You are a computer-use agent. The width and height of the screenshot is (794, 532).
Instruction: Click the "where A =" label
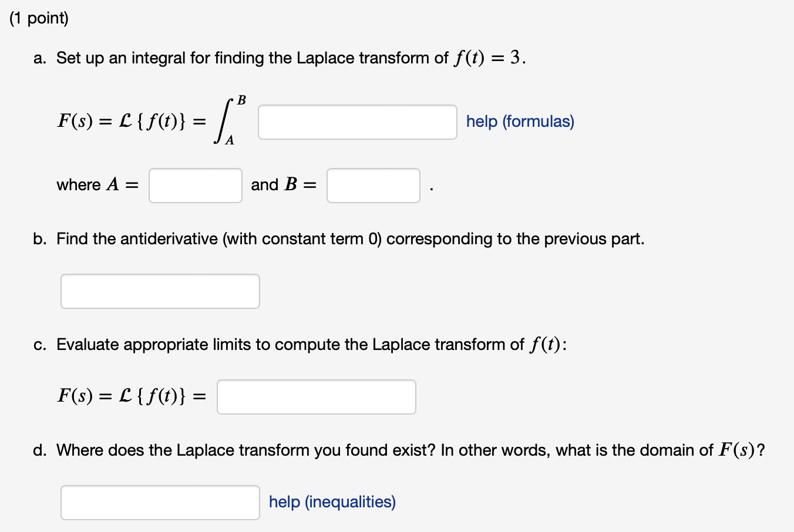(x=97, y=184)
